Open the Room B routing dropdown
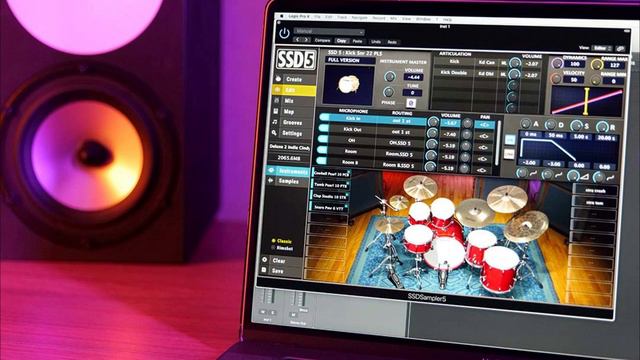Screen dimensions: 640x360 point(399,165)
